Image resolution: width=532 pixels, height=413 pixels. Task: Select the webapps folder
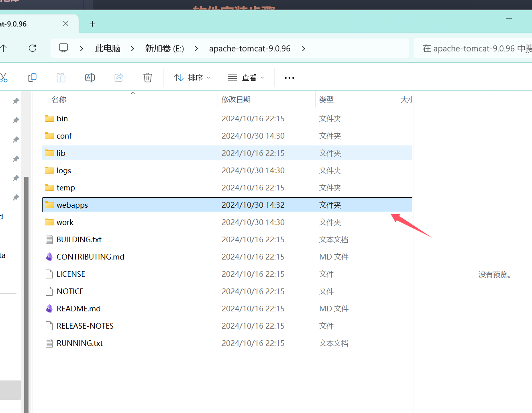point(72,205)
